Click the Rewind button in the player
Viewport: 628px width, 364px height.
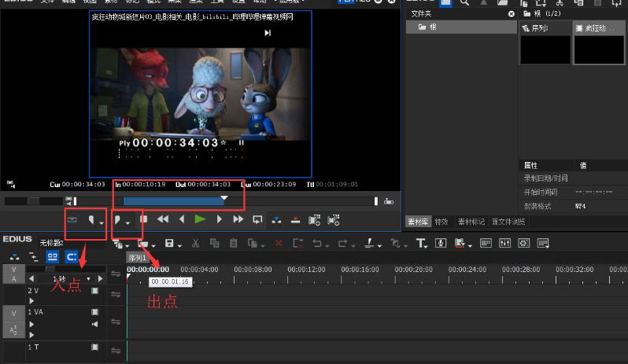point(163,220)
